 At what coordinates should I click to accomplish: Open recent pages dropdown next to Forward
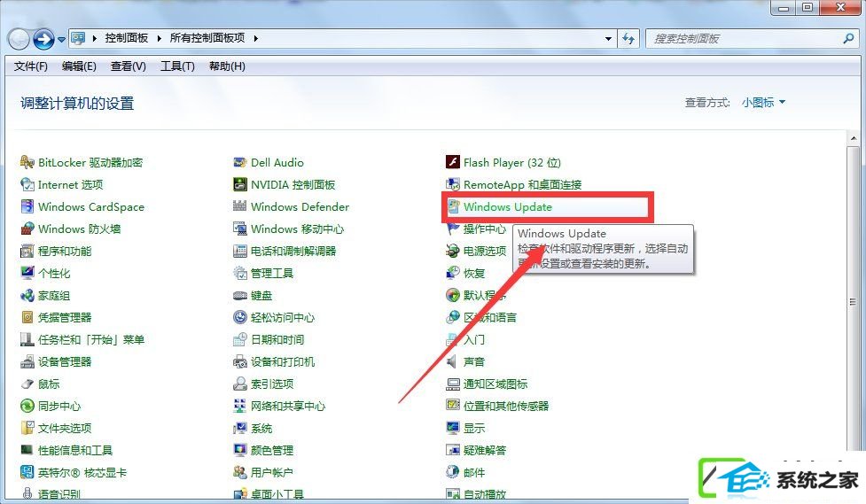point(61,39)
